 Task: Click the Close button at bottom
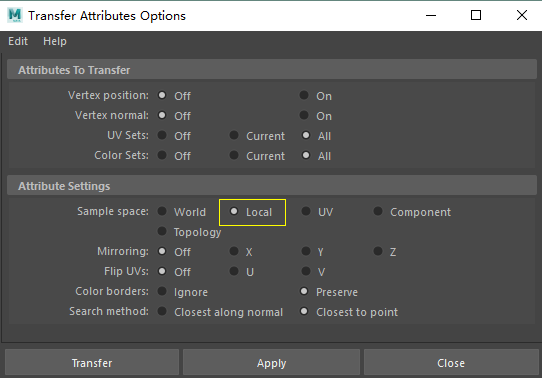[x=451, y=363]
